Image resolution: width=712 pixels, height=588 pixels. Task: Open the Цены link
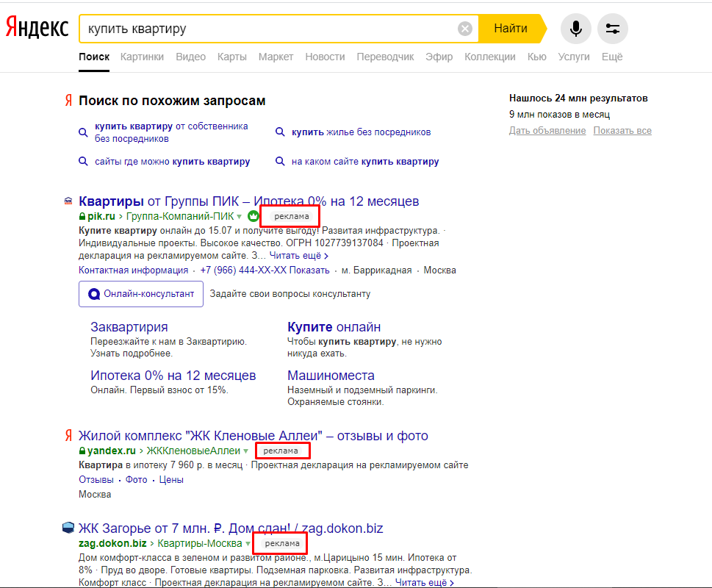(171, 479)
